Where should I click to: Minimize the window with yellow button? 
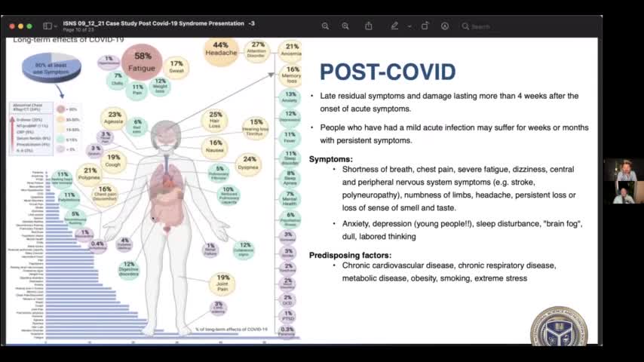[x=20, y=26]
